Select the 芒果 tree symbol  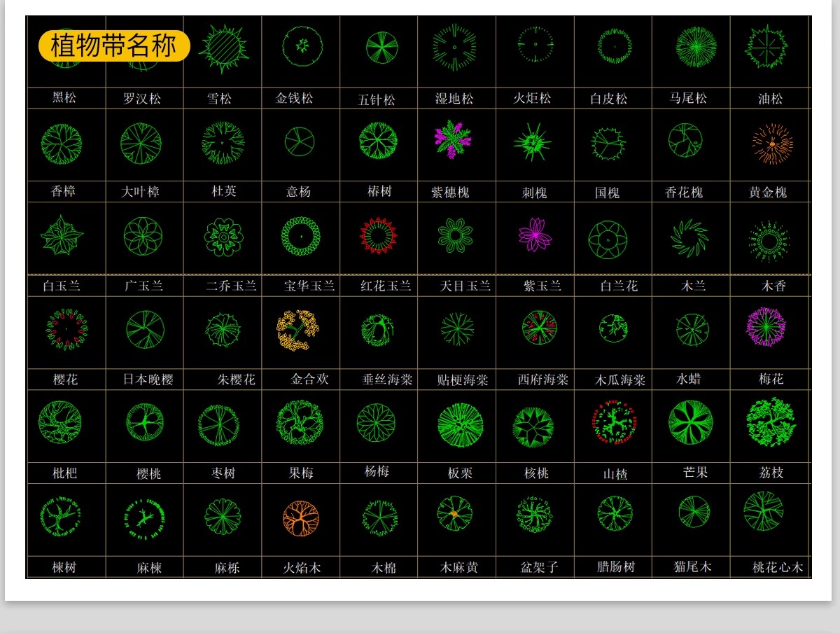point(690,422)
